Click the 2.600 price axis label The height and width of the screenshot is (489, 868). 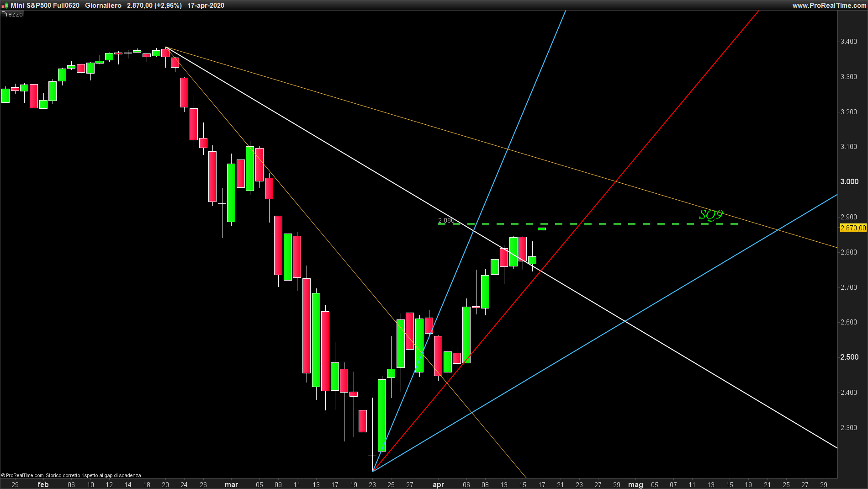click(849, 322)
